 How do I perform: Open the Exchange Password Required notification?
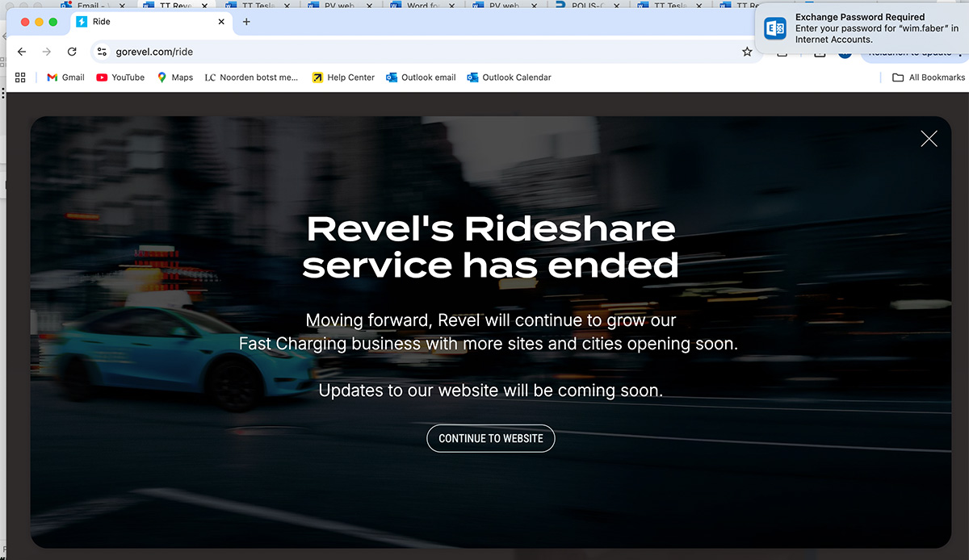pyautogui.click(x=861, y=28)
